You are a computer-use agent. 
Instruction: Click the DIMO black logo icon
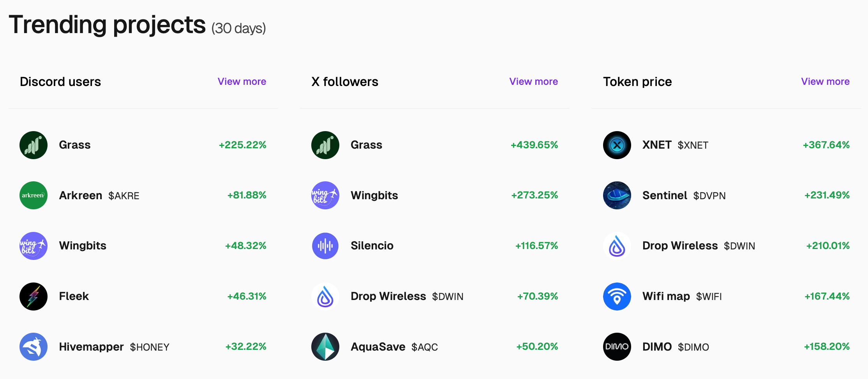click(617, 347)
